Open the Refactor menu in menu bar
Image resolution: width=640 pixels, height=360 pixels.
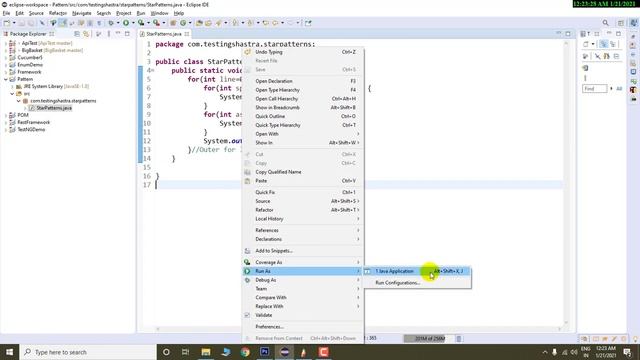pos(58,13)
